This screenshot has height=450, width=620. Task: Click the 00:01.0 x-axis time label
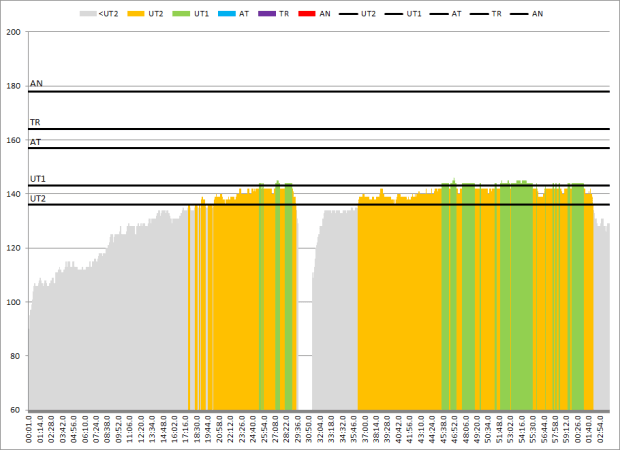(30, 429)
